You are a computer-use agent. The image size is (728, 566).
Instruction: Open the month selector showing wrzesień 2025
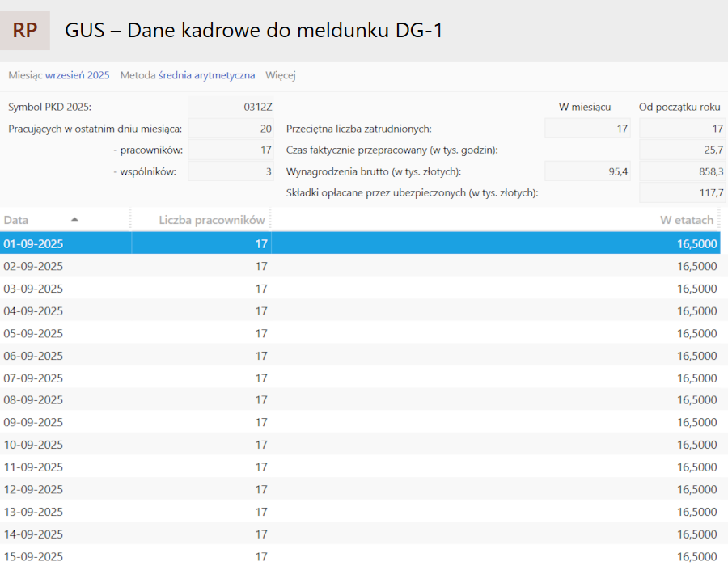(x=77, y=75)
